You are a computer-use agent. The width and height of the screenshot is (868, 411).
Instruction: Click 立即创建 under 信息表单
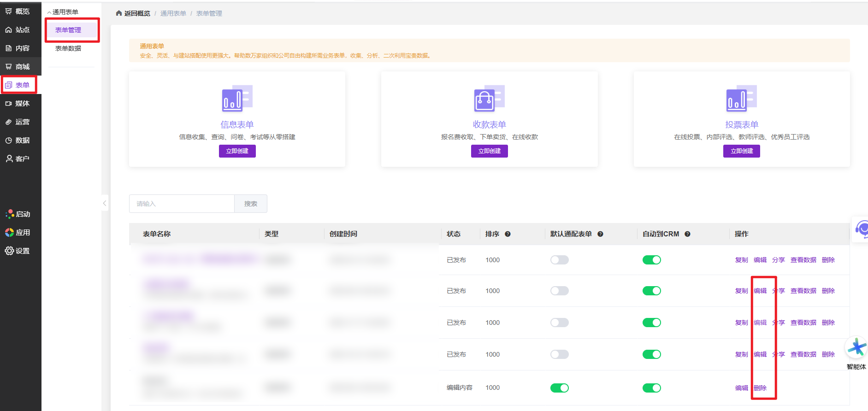click(x=237, y=151)
